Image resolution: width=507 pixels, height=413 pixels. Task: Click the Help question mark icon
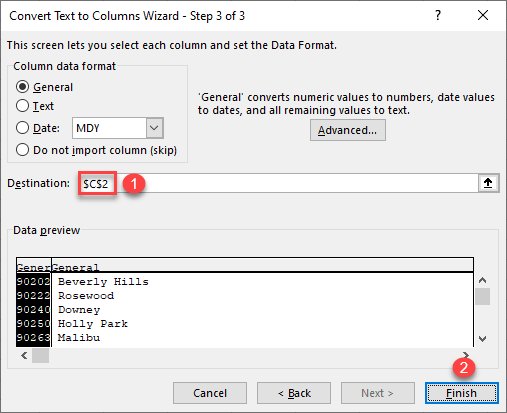(x=438, y=15)
